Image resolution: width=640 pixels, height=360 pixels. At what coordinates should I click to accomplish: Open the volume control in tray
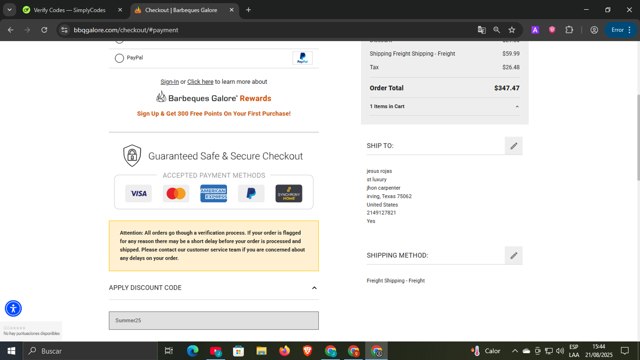tap(560, 351)
